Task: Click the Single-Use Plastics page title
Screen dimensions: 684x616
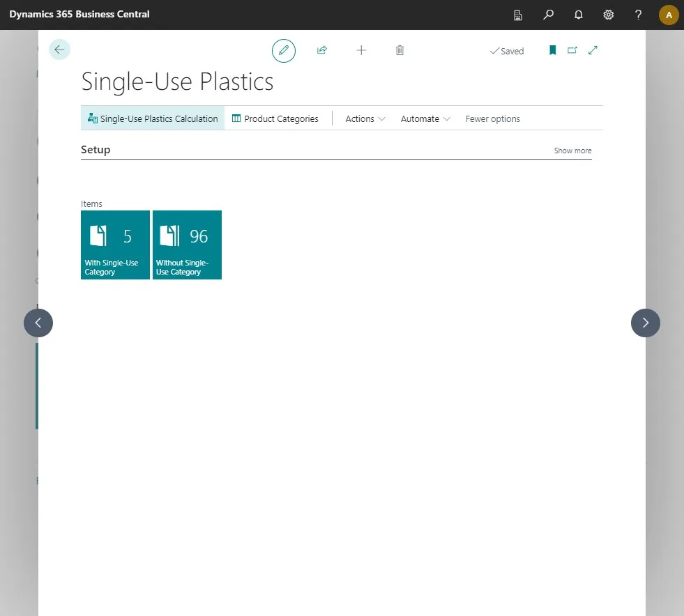Action: [177, 82]
